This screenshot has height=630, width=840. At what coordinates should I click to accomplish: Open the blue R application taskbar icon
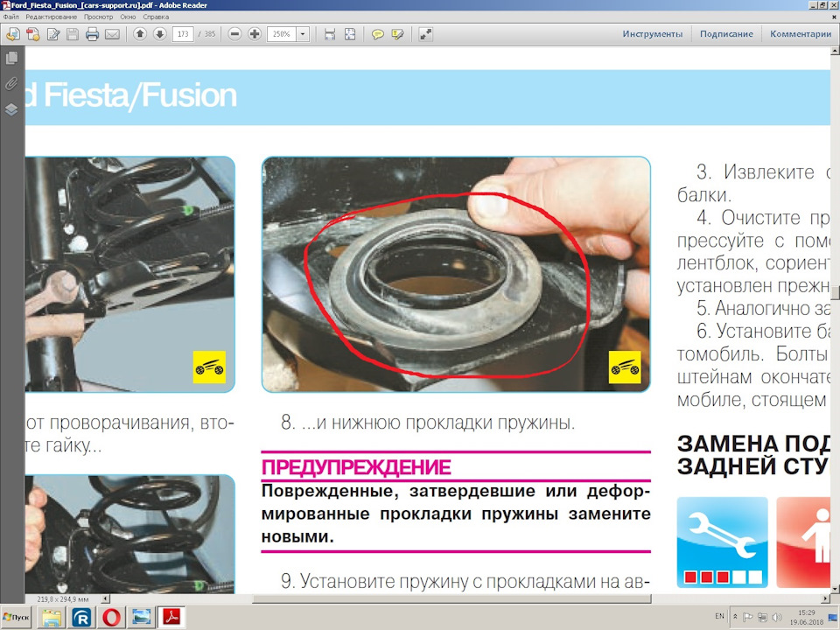[81, 617]
